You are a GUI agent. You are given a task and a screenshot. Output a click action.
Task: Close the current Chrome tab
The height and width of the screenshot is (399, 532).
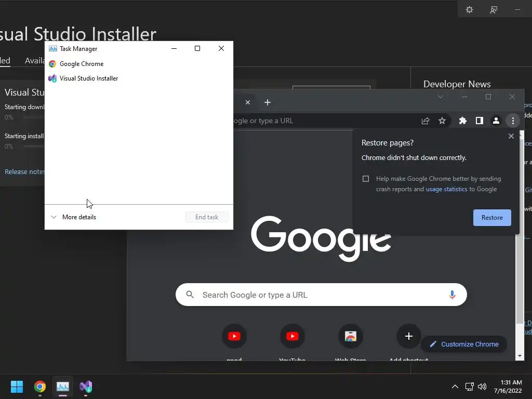tap(248, 102)
